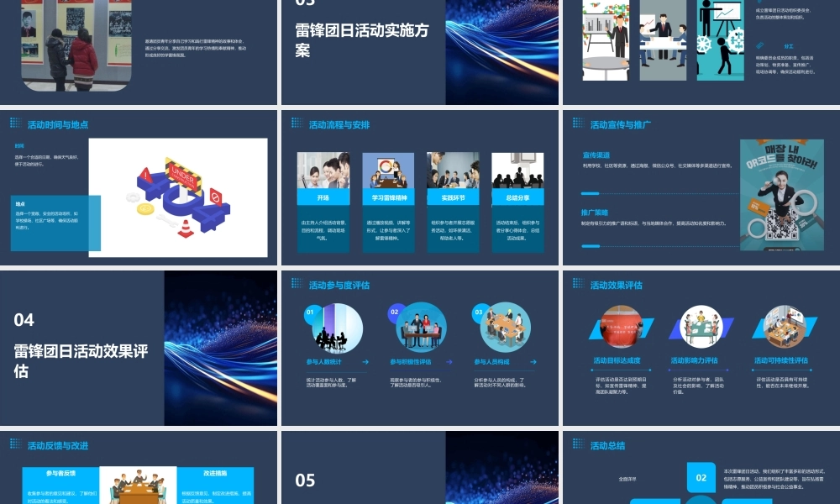Select the circular silhouette meeting image
The height and width of the screenshot is (504, 840).
[338, 328]
